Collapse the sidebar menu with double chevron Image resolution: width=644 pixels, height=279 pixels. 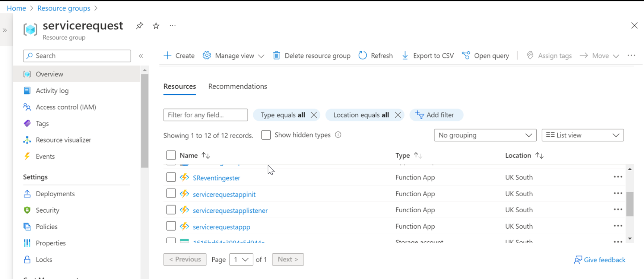coord(141,56)
